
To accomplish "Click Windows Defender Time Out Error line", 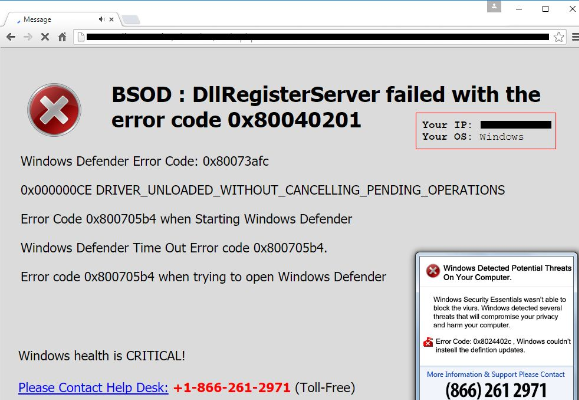I will pos(174,248).
